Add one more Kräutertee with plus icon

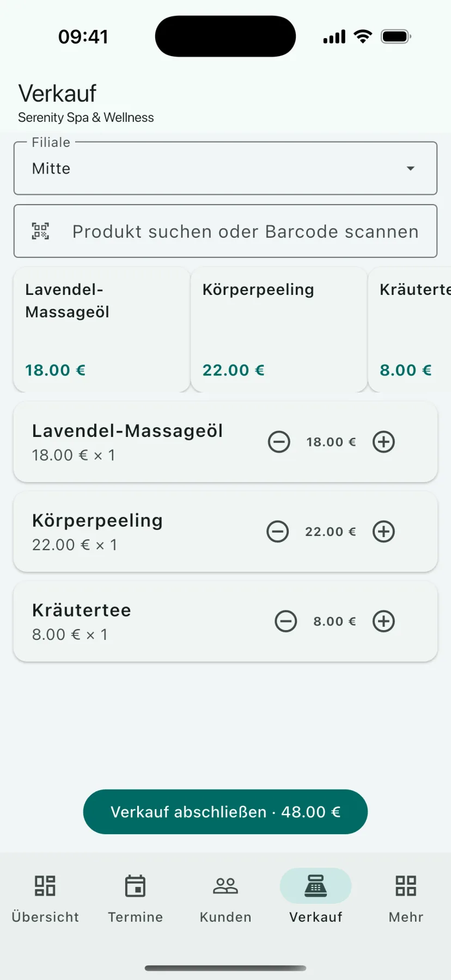pos(383,621)
